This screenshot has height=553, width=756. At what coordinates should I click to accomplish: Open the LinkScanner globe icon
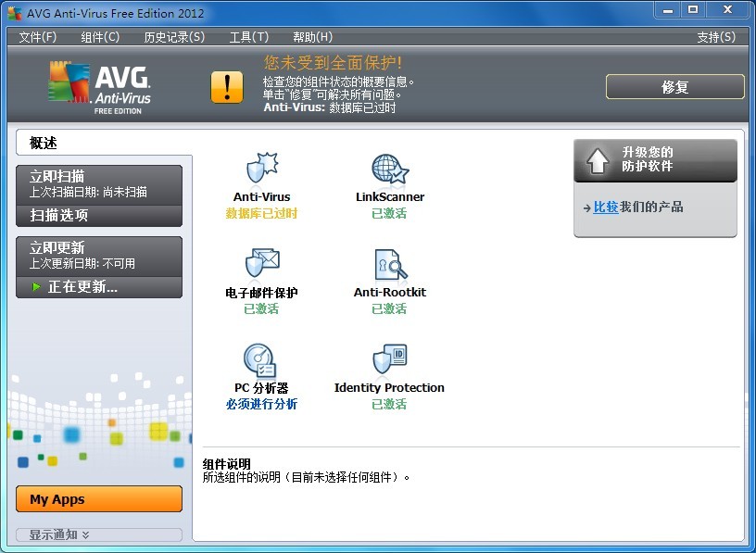390,169
